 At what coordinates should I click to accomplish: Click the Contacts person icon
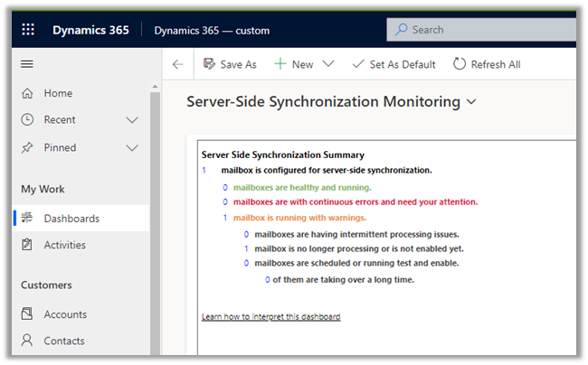27,341
